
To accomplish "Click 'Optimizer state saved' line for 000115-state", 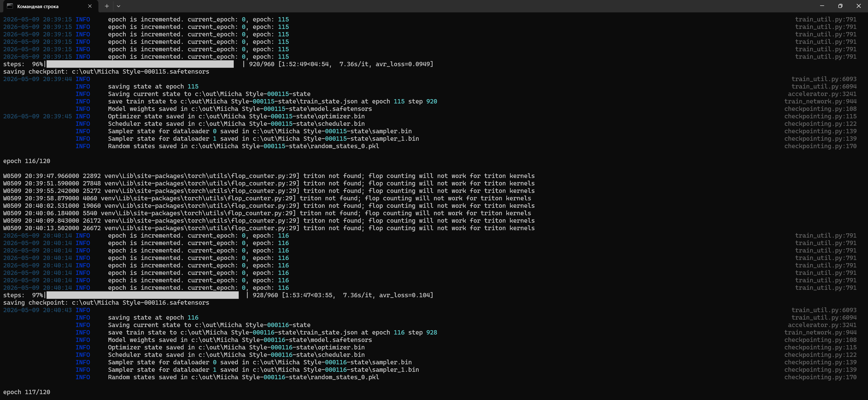I will point(236,117).
